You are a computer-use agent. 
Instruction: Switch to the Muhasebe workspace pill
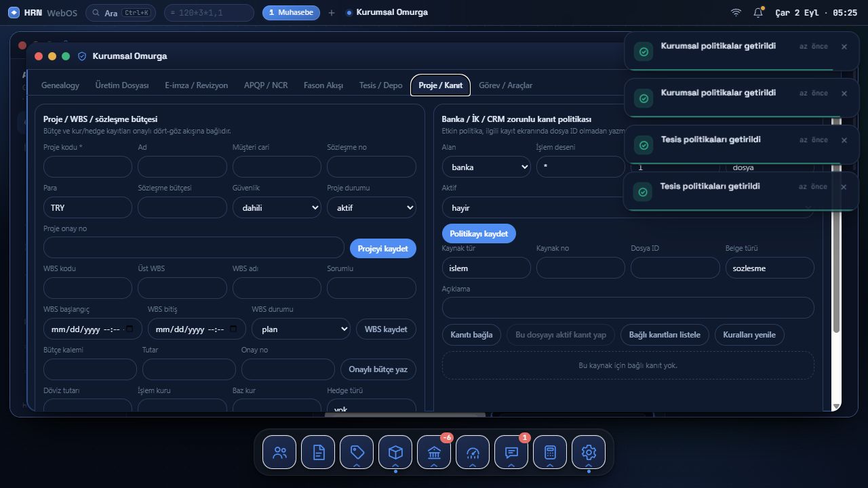point(291,13)
